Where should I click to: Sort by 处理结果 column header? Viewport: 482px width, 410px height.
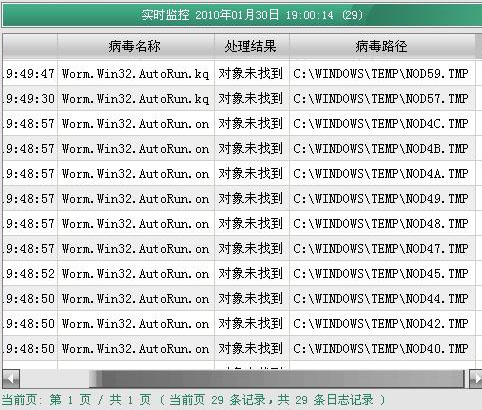[252, 46]
